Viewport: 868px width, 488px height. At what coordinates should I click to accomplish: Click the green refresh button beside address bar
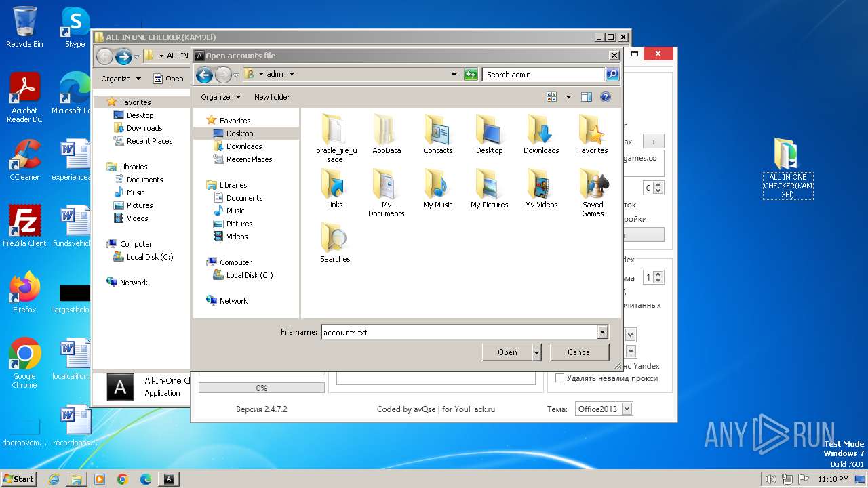pos(471,75)
